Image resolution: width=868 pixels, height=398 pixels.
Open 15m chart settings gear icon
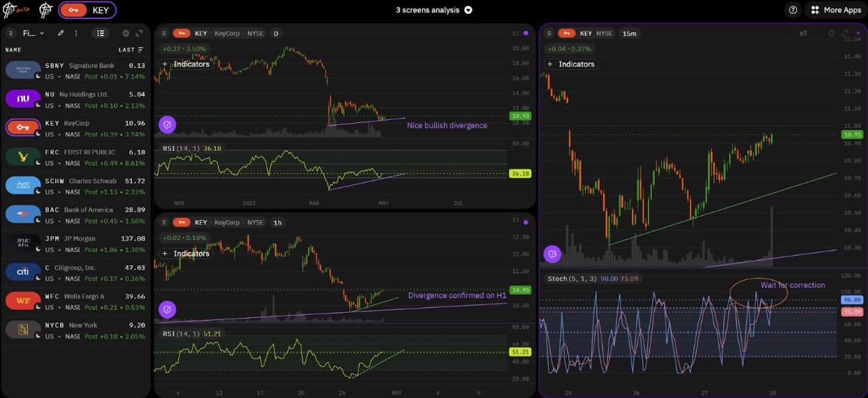(x=831, y=33)
